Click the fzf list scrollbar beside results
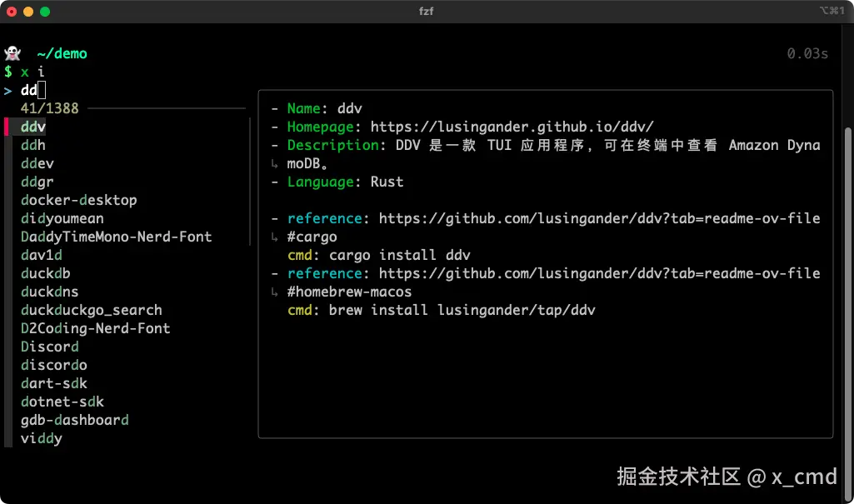 pyautogui.click(x=250, y=182)
